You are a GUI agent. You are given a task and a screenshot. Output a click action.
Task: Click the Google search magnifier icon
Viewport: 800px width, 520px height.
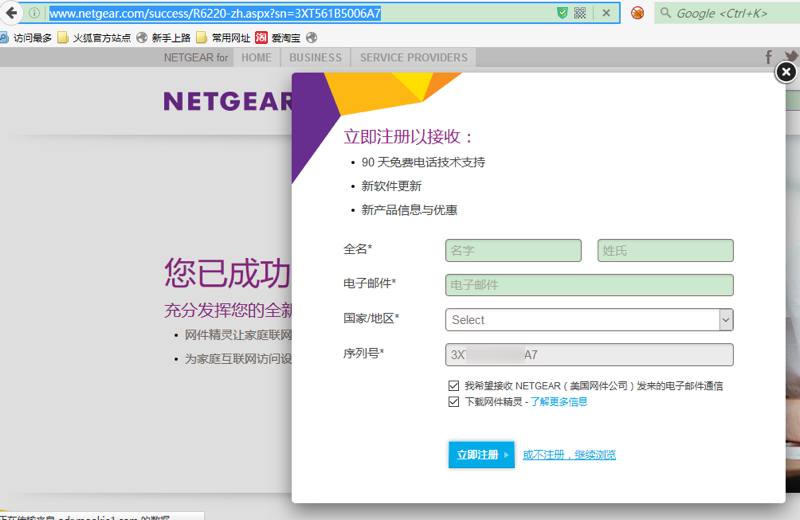(x=665, y=13)
